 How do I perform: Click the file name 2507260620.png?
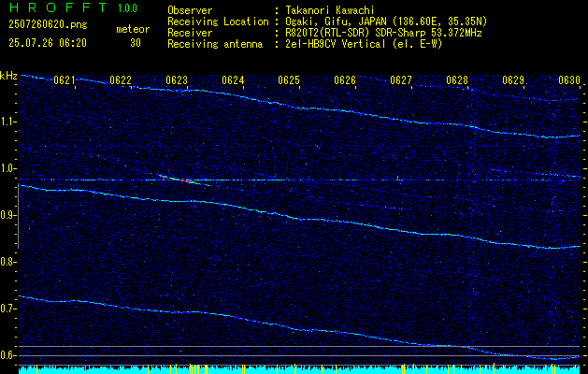click(x=48, y=24)
